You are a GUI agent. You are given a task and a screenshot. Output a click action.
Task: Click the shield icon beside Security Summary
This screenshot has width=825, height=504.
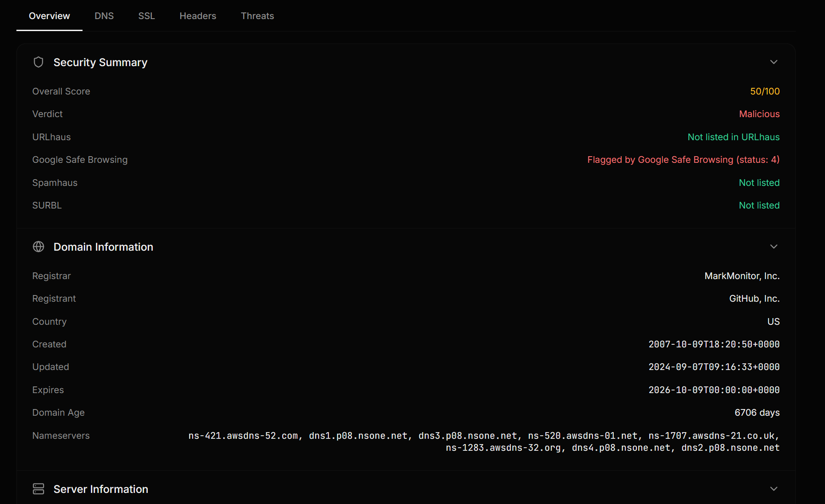(39, 62)
